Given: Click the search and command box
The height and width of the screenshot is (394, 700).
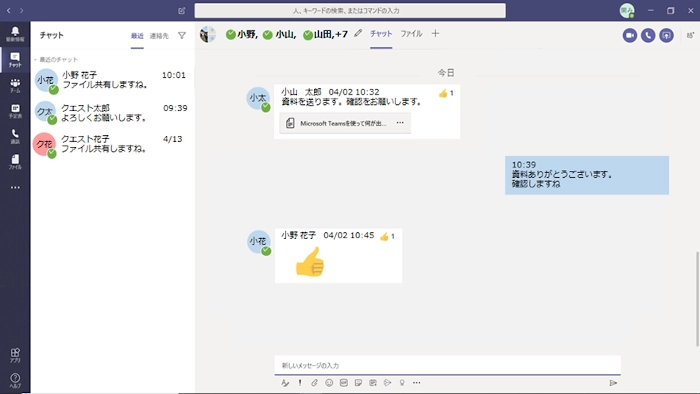Looking at the screenshot, I should click(x=350, y=11).
